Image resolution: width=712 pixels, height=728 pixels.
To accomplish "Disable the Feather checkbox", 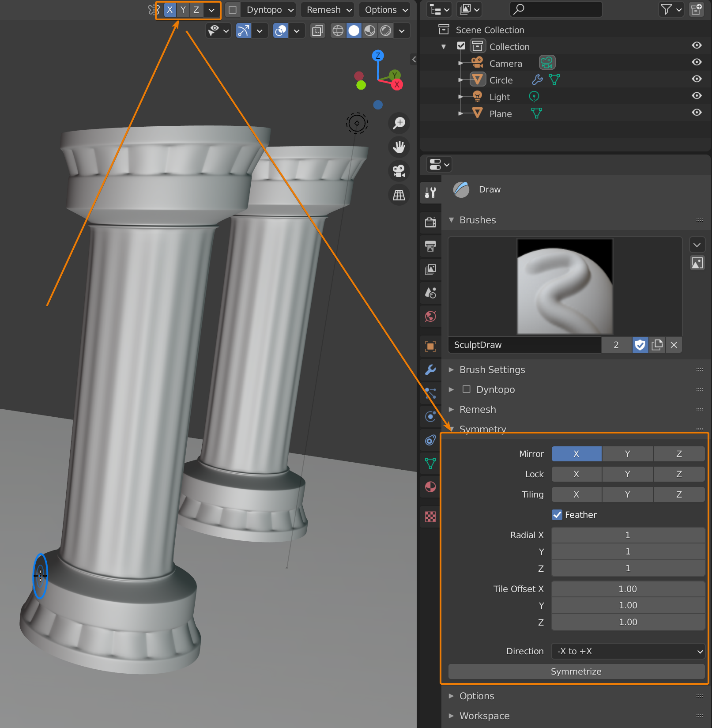I will point(557,515).
